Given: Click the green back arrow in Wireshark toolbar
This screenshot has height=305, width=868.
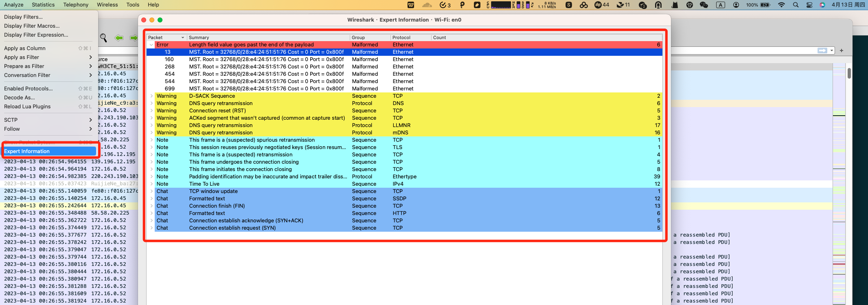Looking at the screenshot, I should 119,38.
